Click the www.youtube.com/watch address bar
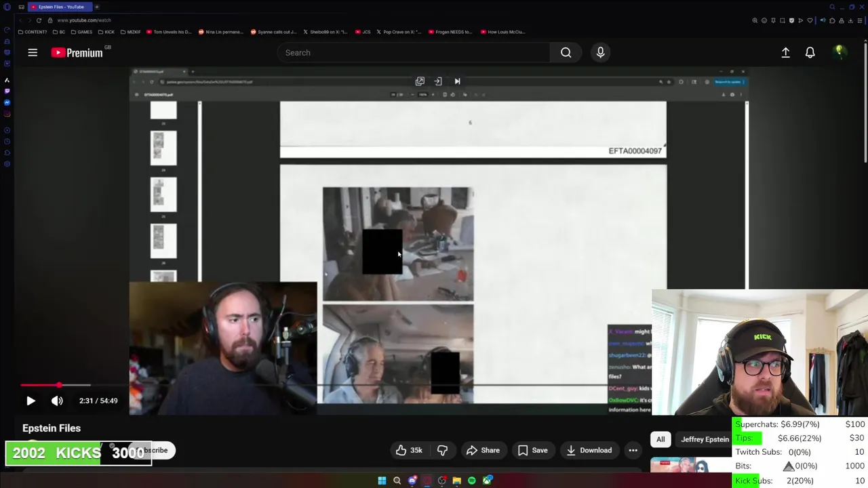Screen dimensions: 868x488 click(84, 20)
